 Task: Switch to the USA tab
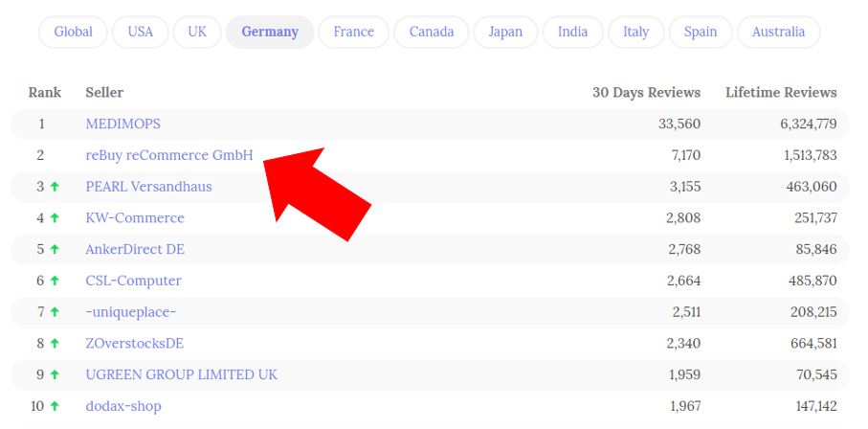click(140, 32)
